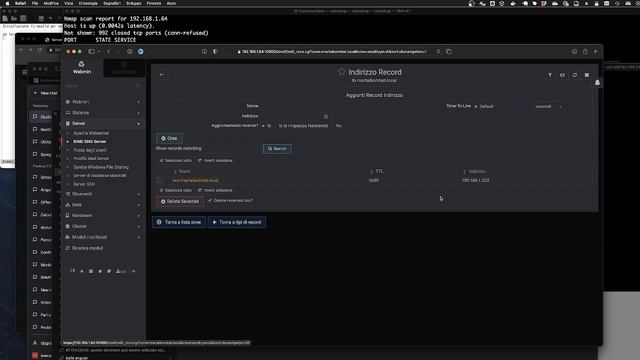640x360 pixels.
Task: Expand the Rete category
Action: tap(103, 204)
